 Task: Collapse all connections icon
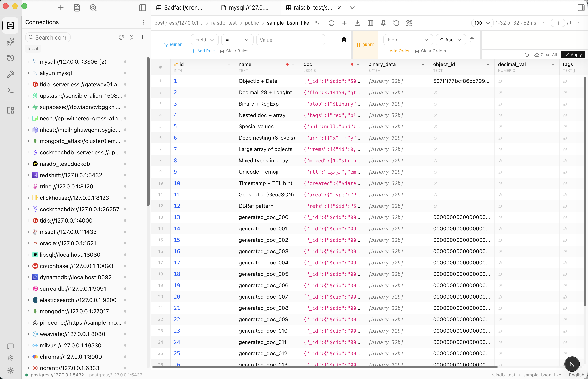click(132, 37)
